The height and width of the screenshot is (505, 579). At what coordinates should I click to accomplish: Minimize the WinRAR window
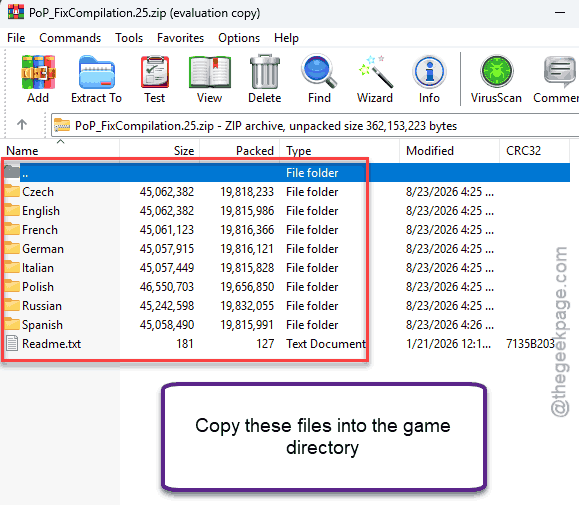coord(560,13)
